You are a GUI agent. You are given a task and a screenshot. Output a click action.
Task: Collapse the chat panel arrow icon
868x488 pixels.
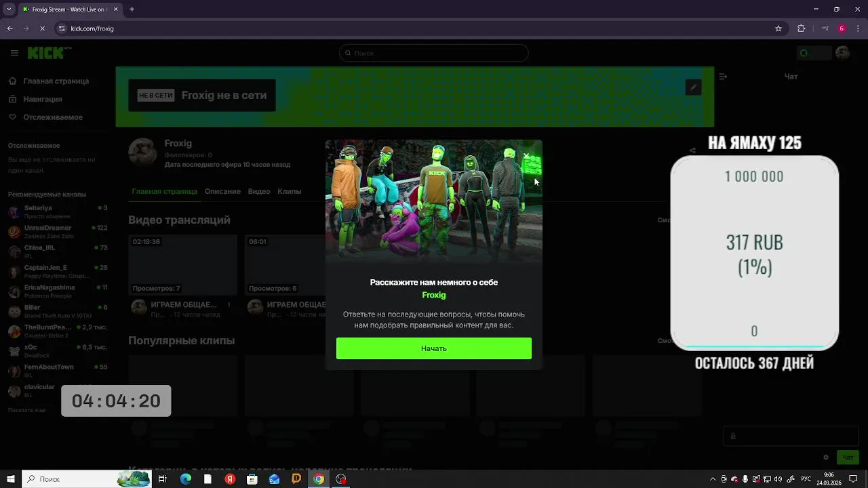pyautogui.click(x=723, y=77)
